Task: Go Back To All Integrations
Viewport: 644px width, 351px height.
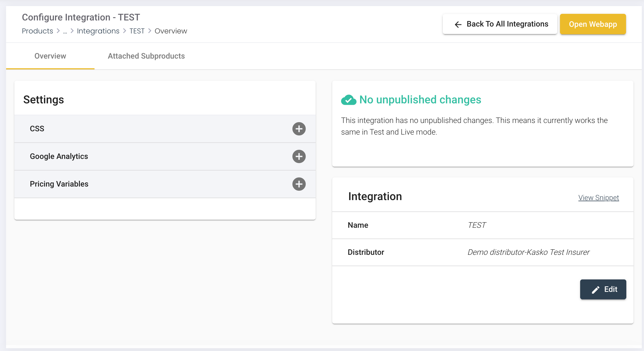Action: coord(500,24)
